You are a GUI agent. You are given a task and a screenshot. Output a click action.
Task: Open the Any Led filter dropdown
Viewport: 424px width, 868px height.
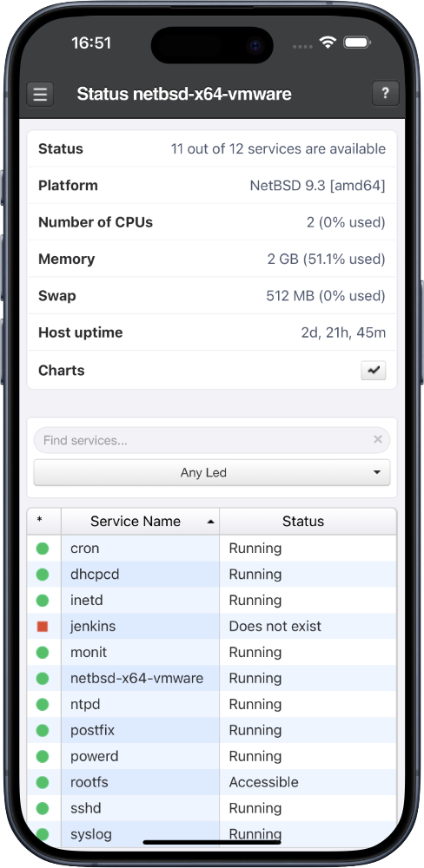coord(212,473)
